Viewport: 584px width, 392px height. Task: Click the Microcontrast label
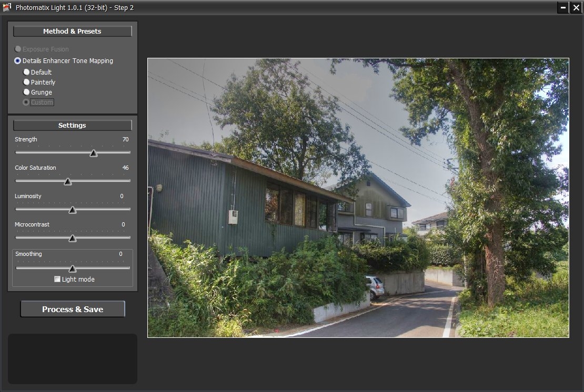pos(32,224)
